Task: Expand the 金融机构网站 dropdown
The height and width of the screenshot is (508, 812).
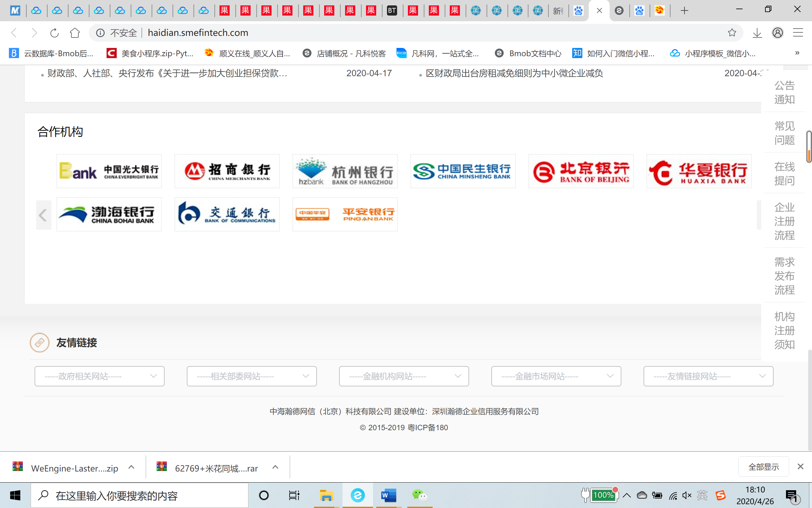Action: (x=404, y=376)
